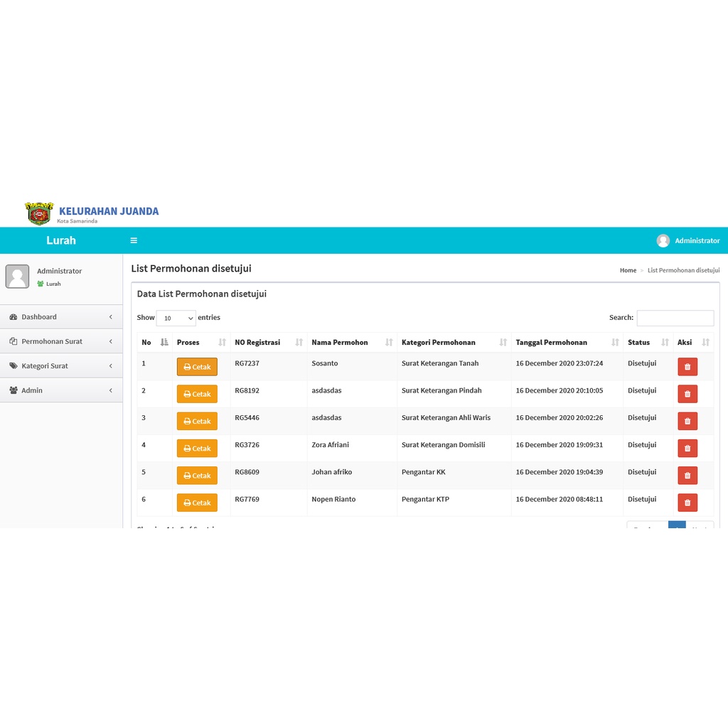Click date 16 December 2020 19:09:31

tap(559, 445)
